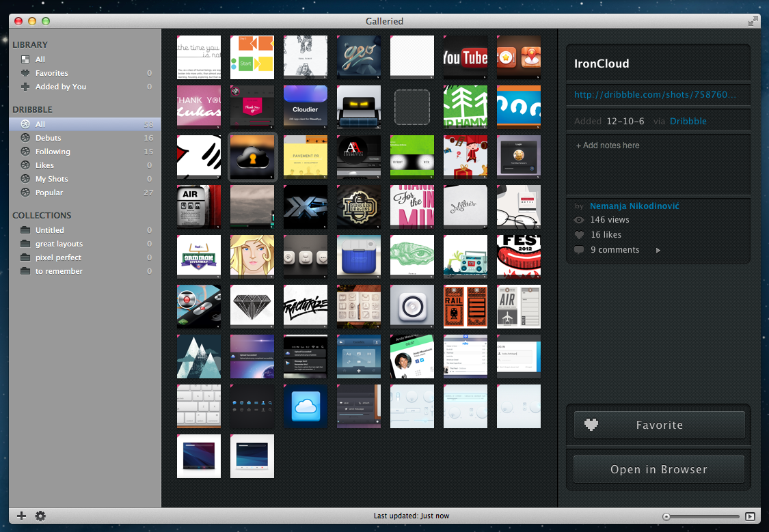Select the pixel perfect collection

click(x=58, y=257)
